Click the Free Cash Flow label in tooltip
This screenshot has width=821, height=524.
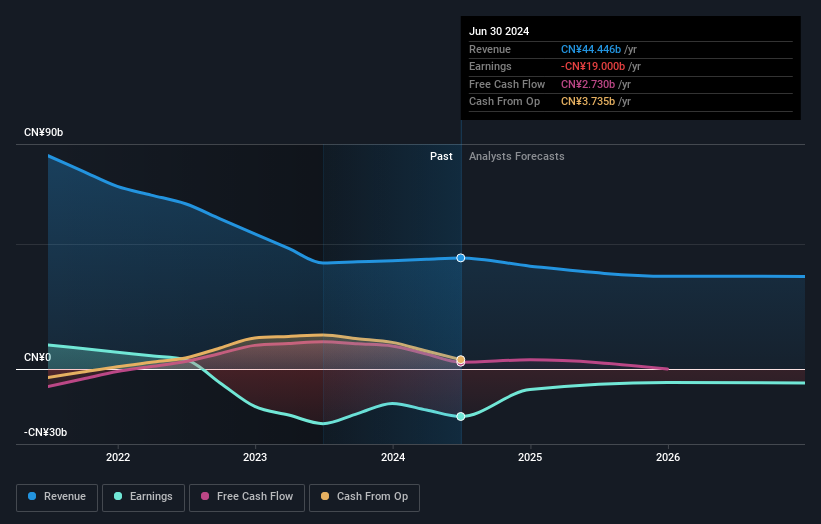[507, 84]
